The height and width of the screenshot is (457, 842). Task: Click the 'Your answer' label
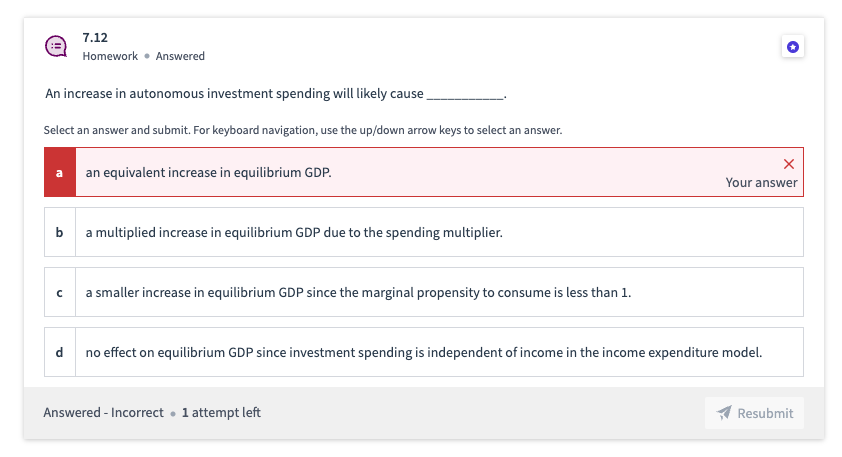(761, 183)
